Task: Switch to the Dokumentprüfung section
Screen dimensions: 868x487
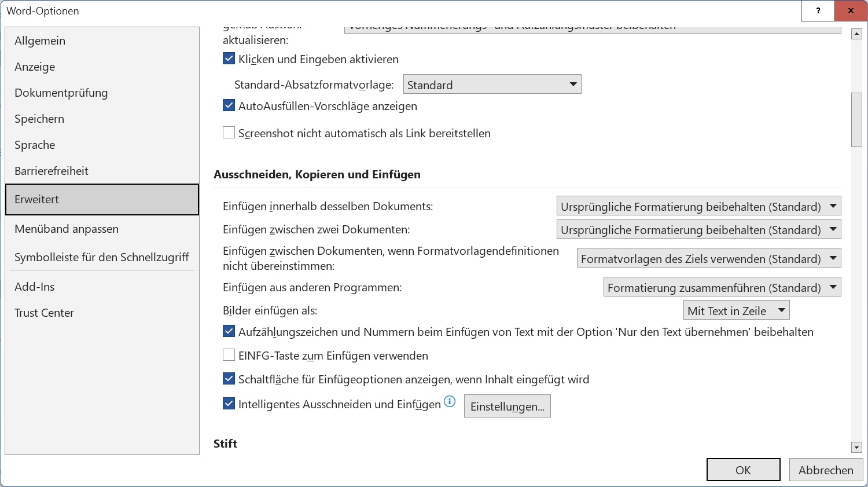Action: (61, 93)
